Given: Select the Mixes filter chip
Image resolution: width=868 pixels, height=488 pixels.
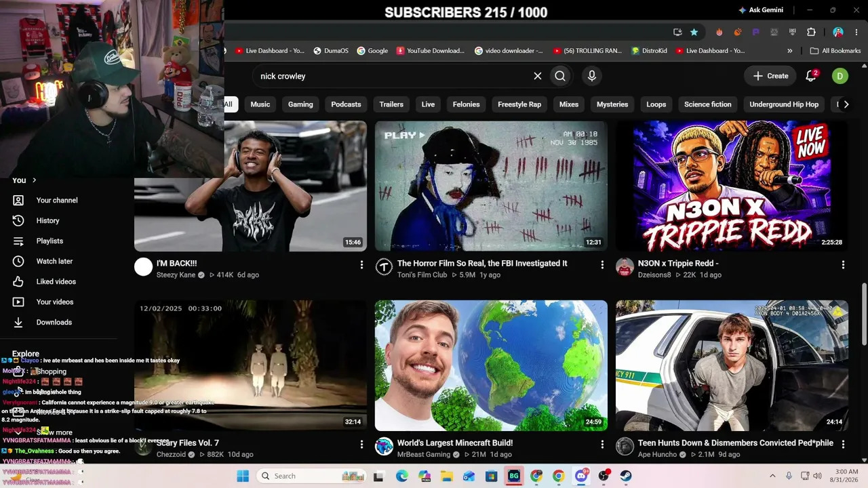Looking at the screenshot, I should click(x=569, y=104).
